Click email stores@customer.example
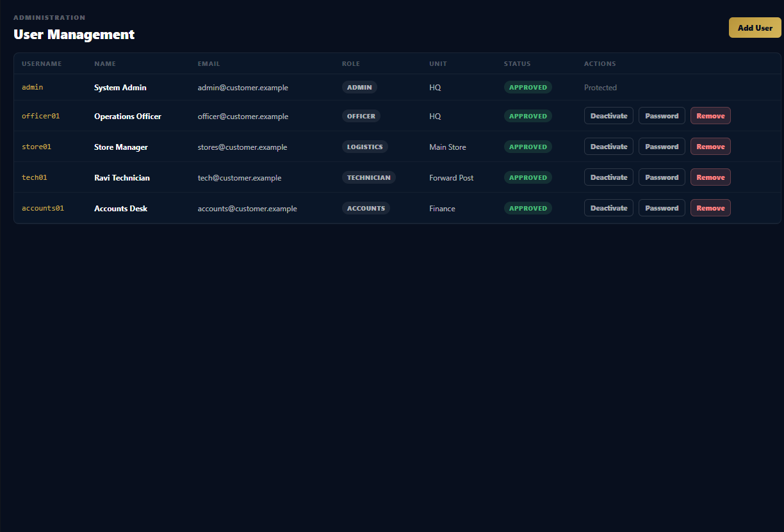 click(x=242, y=147)
